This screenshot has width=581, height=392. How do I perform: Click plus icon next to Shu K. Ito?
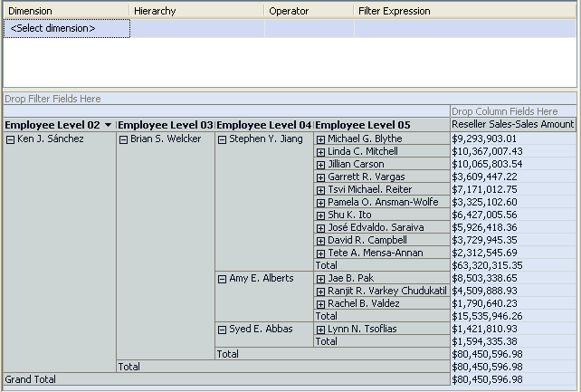click(321, 215)
